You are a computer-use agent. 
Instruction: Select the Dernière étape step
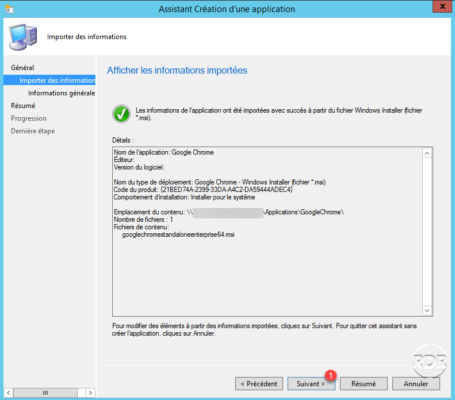[33, 131]
